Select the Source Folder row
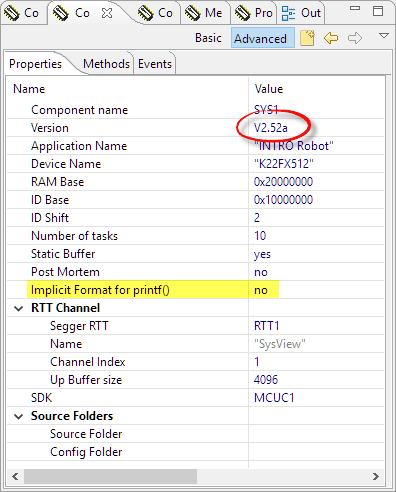The image size is (396, 492). click(x=195, y=434)
